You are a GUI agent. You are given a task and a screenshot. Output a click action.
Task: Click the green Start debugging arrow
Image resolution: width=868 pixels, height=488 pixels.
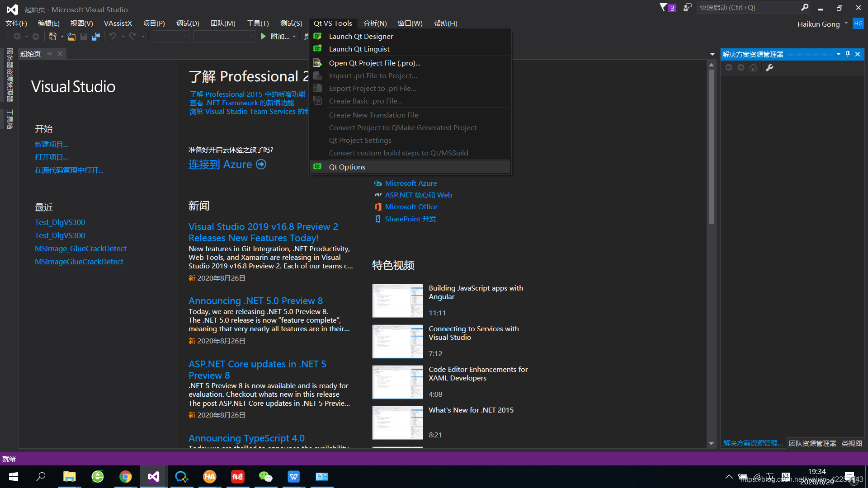click(264, 37)
